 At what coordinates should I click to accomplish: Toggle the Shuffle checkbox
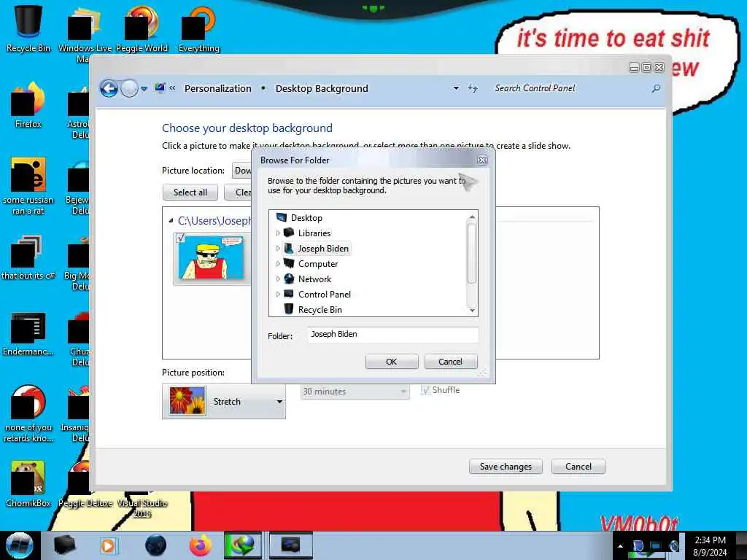pos(425,391)
